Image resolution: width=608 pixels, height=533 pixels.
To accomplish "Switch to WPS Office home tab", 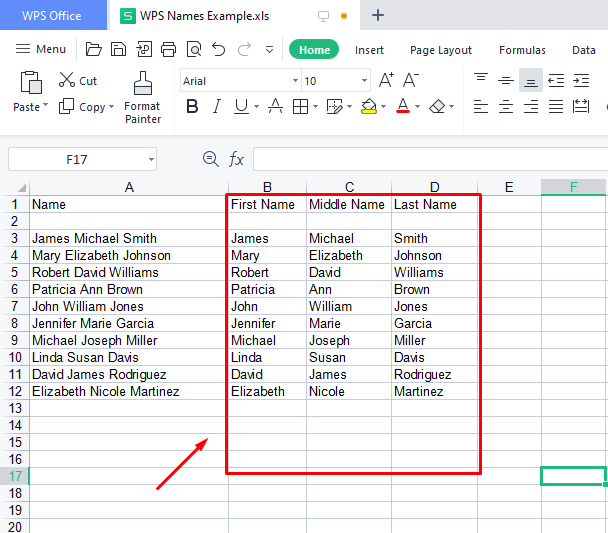I will tap(53, 15).
